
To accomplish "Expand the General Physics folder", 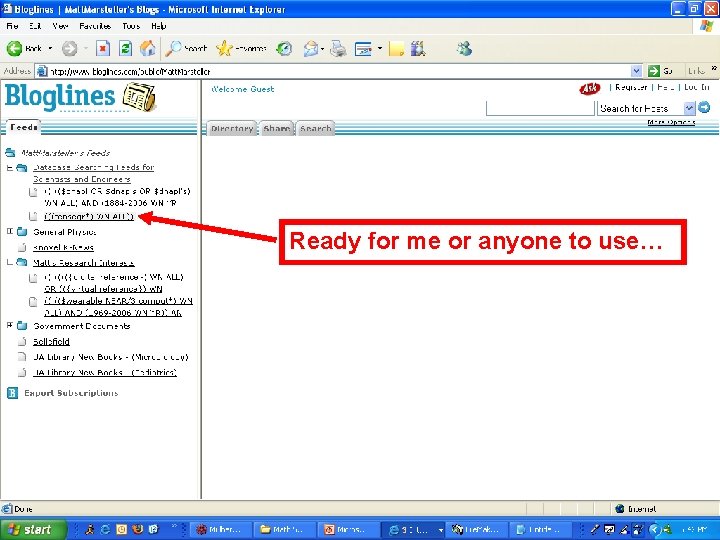I will tap(9, 231).
